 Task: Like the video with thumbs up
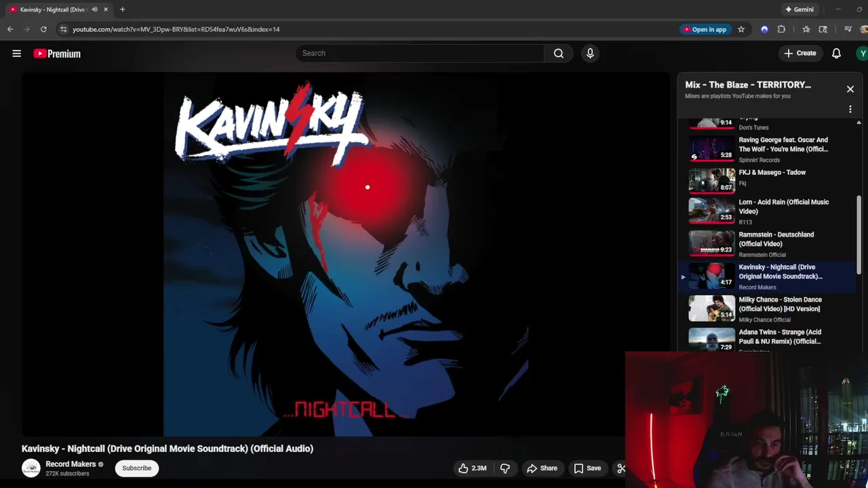point(472,468)
